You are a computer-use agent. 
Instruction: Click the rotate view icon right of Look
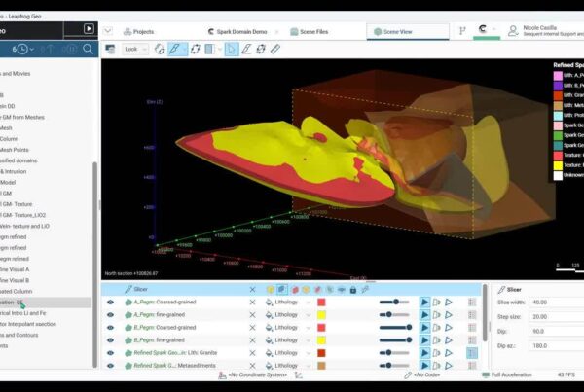click(x=160, y=49)
